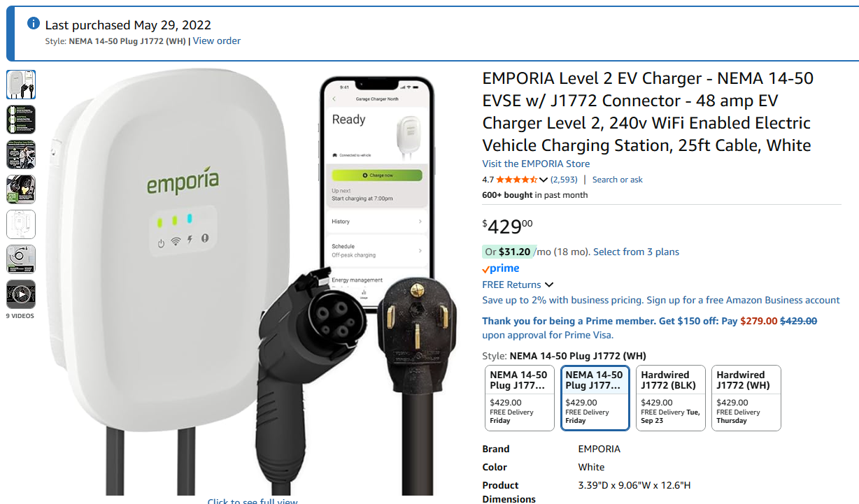The width and height of the screenshot is (859, 504).
Task: Expand the FREE Returns dropdown arrow
Action: pos(549,285)
